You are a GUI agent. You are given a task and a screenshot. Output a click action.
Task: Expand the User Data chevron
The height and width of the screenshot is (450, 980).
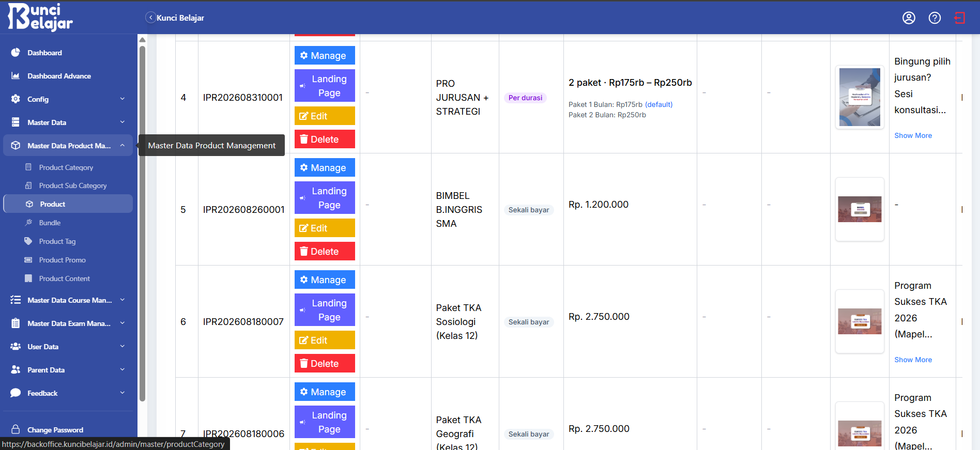[122, 346]
